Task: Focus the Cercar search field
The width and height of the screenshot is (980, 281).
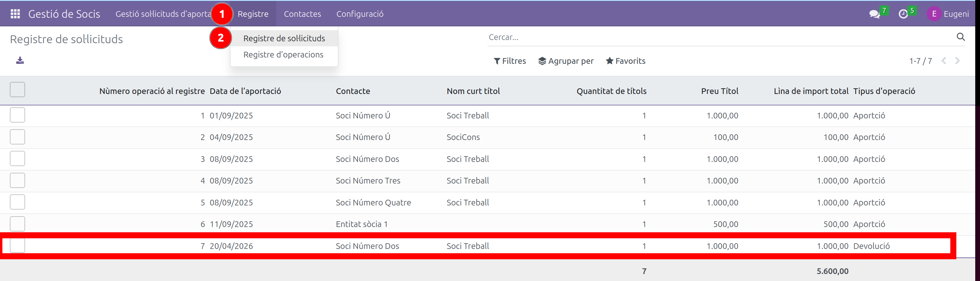Action: point(721,37)
